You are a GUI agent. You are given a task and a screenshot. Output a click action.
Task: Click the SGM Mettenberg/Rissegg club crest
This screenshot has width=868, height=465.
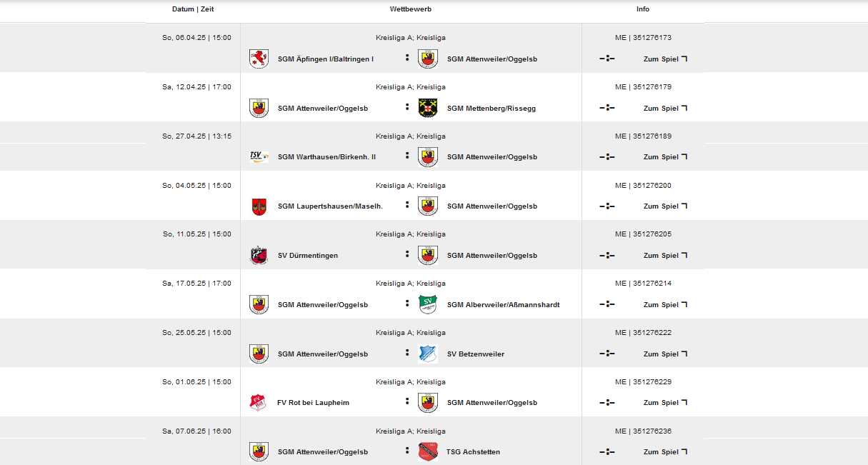427,108
